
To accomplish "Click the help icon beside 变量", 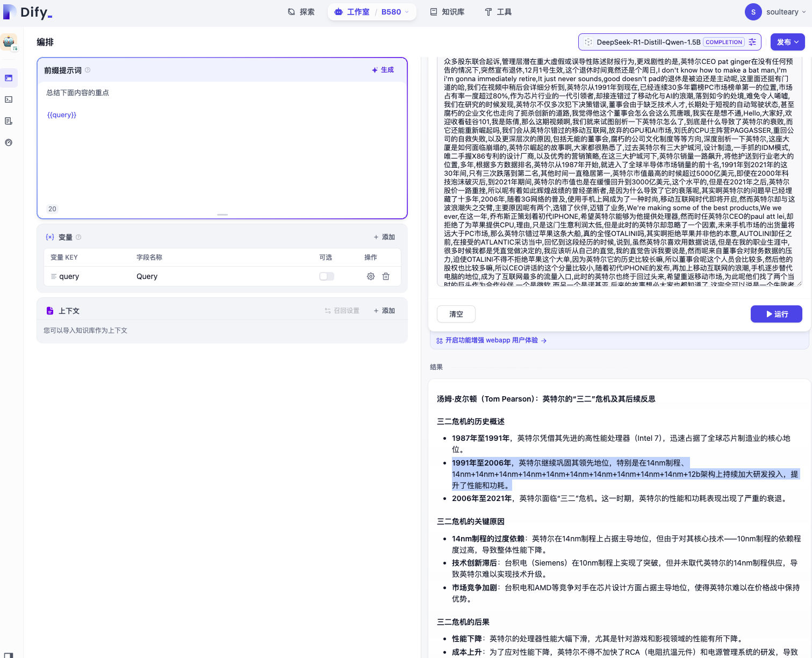I will pyautogui.click(x=78, y=237).
